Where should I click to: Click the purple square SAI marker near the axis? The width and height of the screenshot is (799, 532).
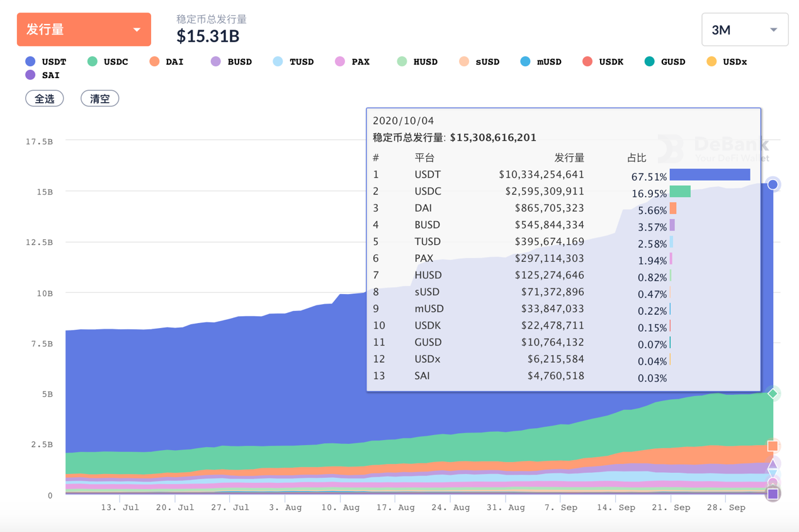[x=773, y=494]
